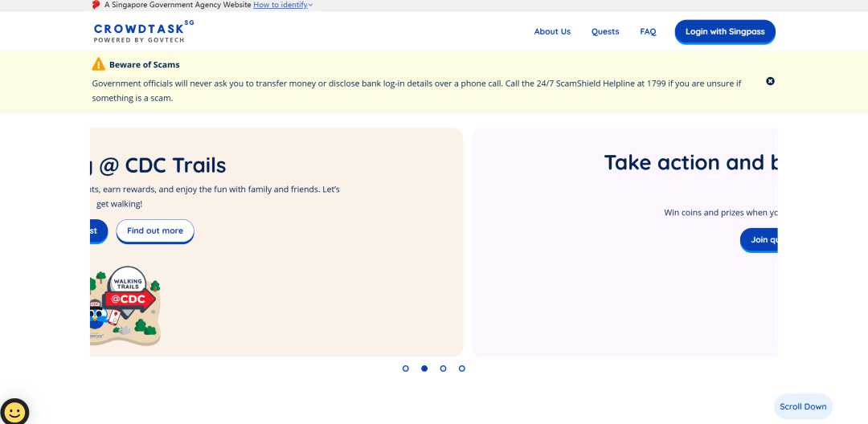This screenshot has width=868, height=424.
Task: Switch to the third carousel slide dot
Action: coord(443,369)
